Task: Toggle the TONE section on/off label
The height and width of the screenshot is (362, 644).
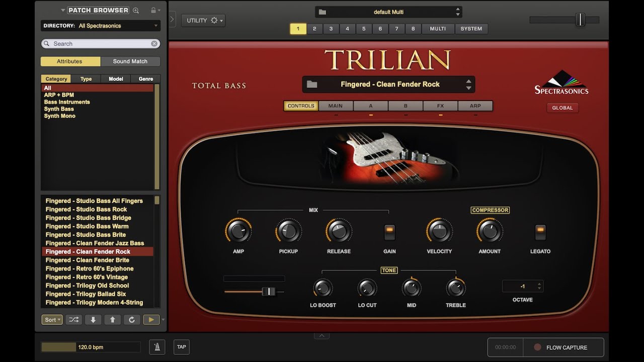Action: (x=389, y=270)
